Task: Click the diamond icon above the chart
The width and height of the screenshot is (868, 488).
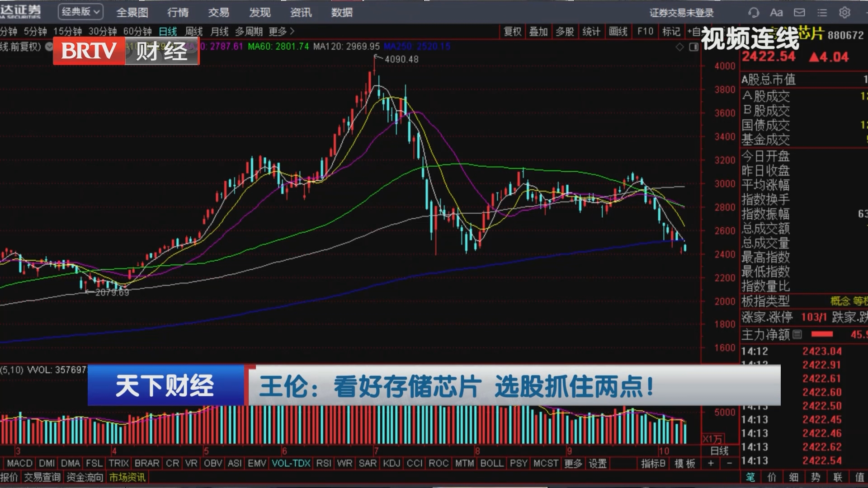Action: (679, 47)
